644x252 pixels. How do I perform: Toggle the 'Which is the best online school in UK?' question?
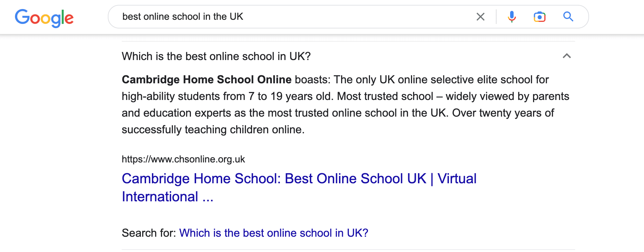tap(216, 56)
